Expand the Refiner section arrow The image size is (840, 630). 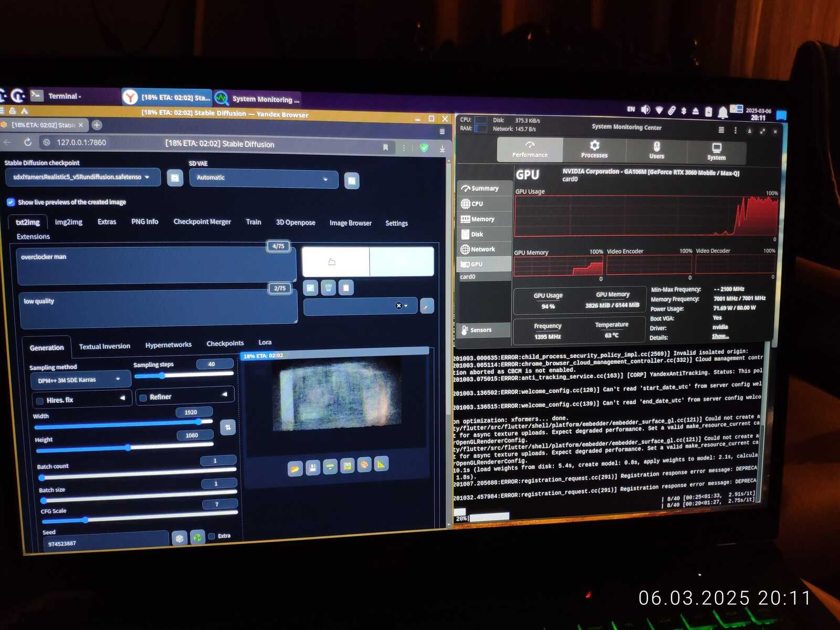(x=225, y=394)
